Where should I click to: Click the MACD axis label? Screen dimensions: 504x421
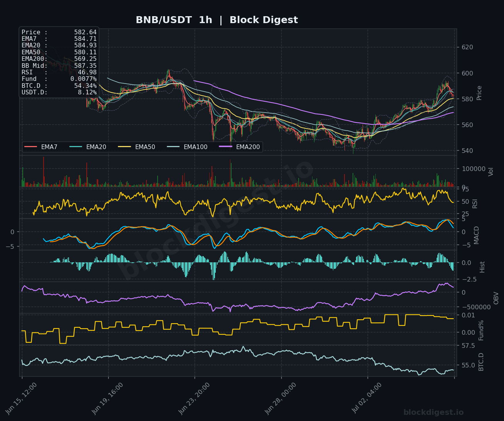pyautogui.click(x=477, y=235)
